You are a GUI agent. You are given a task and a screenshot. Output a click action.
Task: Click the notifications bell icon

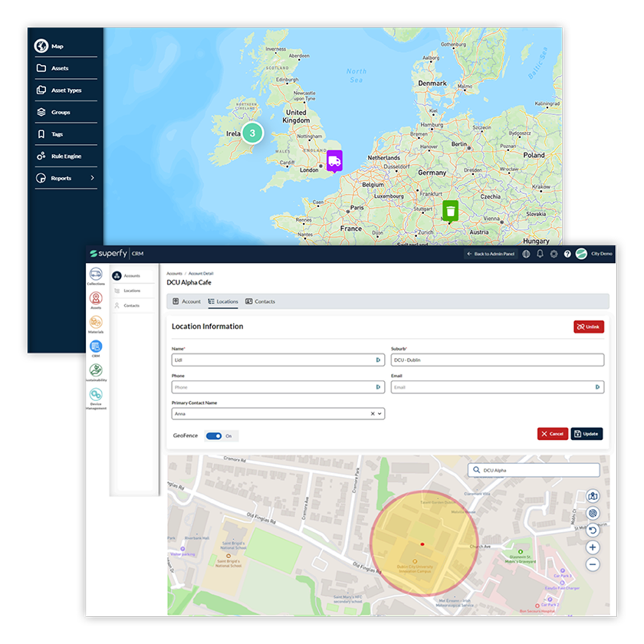[540, 254]
